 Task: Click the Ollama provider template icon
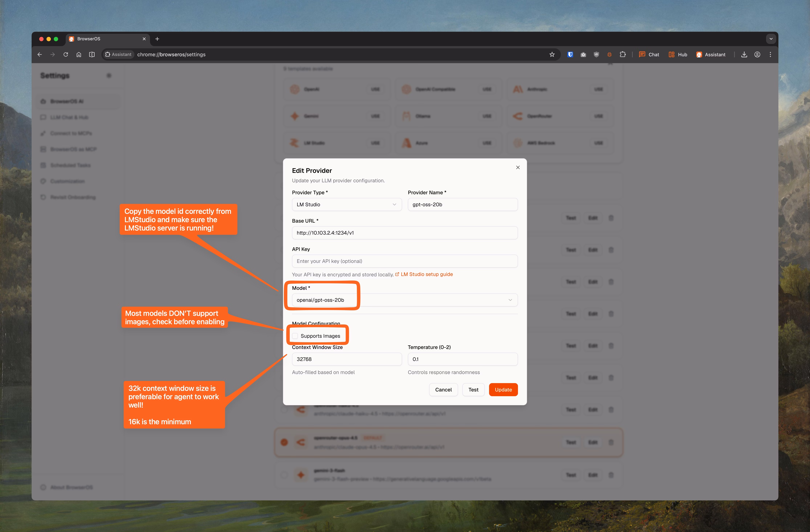[x=406, y=116]
